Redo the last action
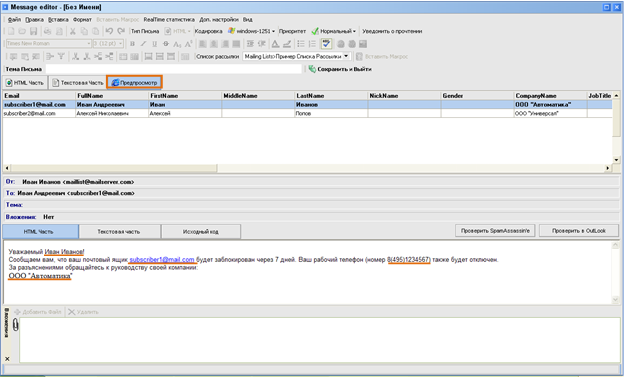Image resolution: width=625 pixels, height=377 pixels. [121, 31]
